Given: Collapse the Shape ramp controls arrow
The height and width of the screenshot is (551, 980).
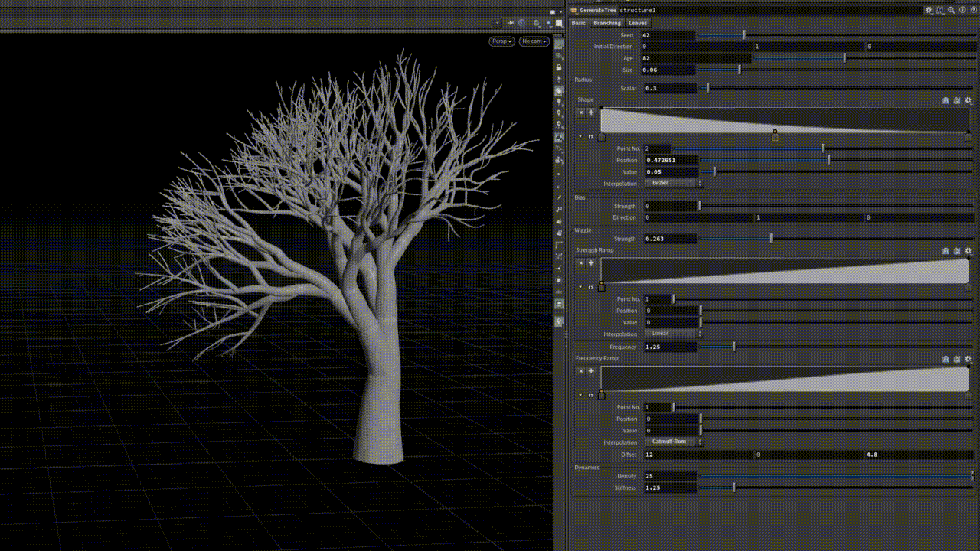Looking at the screenshot, I should point(580,137).
